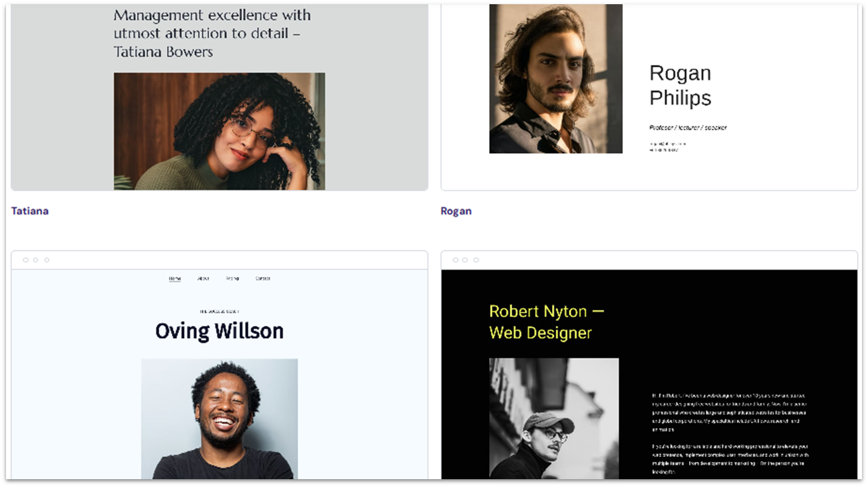The height and width of the screenshot is (487, 868).
Task: Click the Tatiana Bowers portrait photo
Action: (219, 132)
